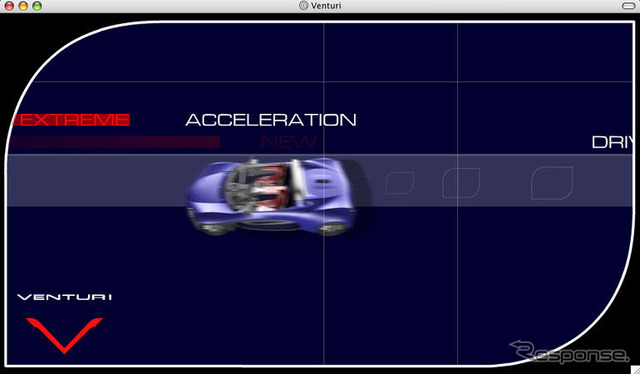Click the middle outlined rounded square icon
The width and height of the screenshot is (640, 374).
coord(461,183)
